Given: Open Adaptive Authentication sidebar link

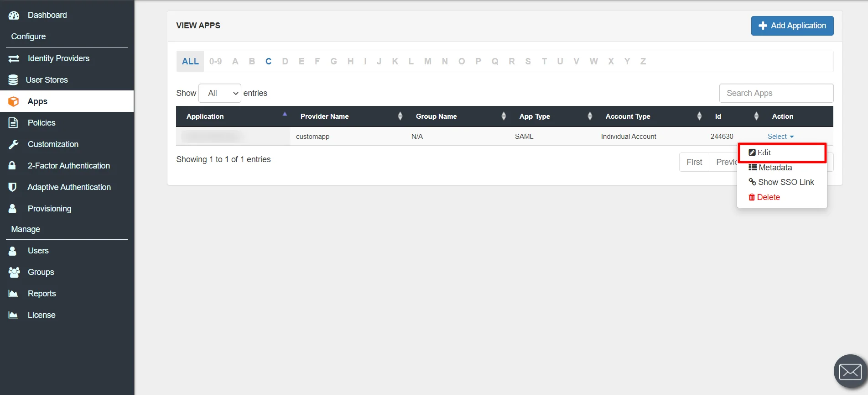Looking at the screenshot, I should pyautogui.click(x=69, y=187).
